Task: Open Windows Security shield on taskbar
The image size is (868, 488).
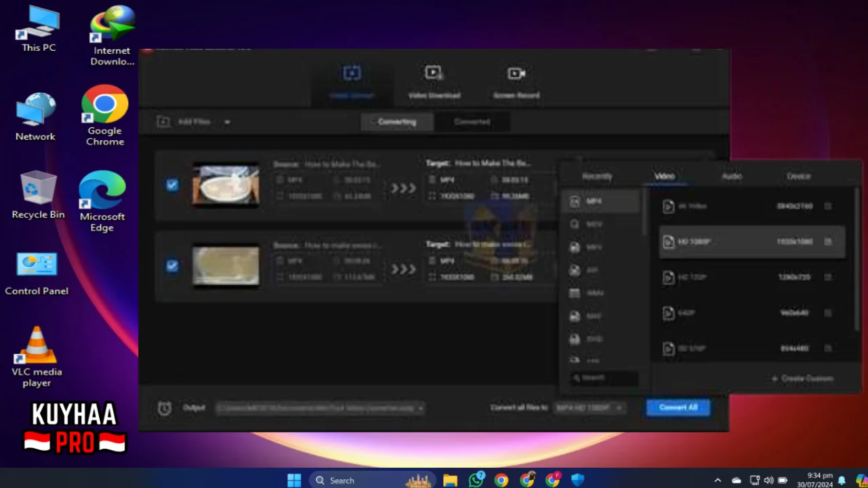Action: pos(578,481)
